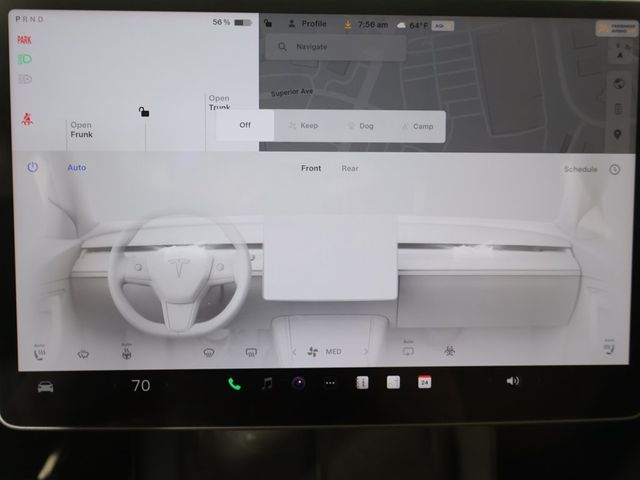Tap the volume speaker icon
The height and width of the screenshot is (480, 640).
(513, 381)
